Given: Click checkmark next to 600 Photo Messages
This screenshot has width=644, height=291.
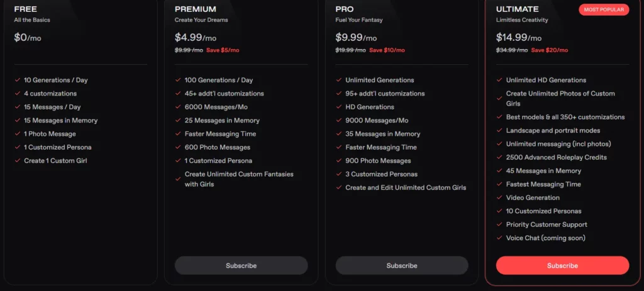Looking at the screenshot, I should [177, 147].
